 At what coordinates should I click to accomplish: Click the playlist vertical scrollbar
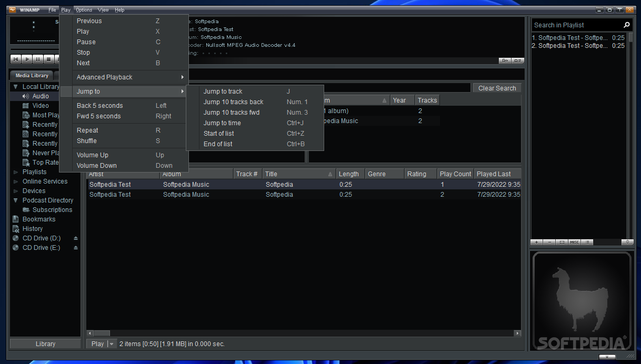click(x=630, y=136)
